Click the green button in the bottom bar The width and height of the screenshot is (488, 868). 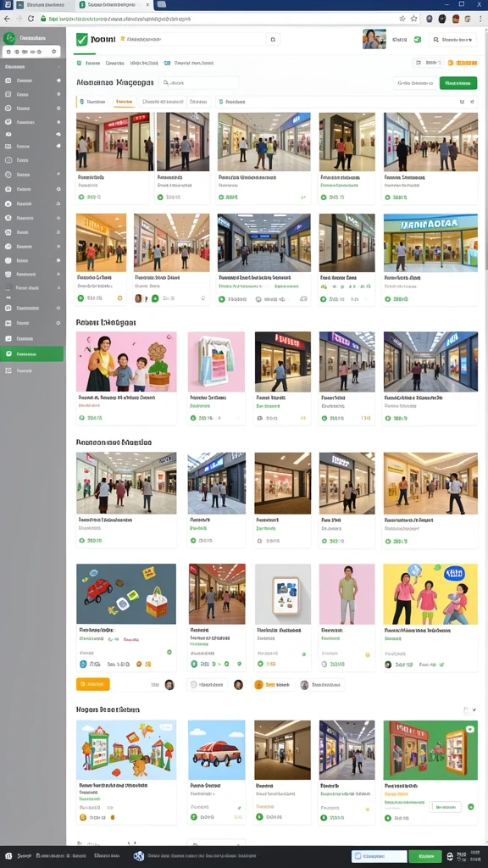click(x=425, y=856)
